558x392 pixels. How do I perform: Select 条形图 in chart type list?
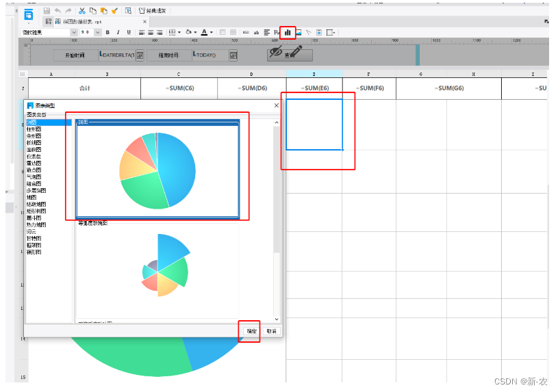(x=34, y=136)
